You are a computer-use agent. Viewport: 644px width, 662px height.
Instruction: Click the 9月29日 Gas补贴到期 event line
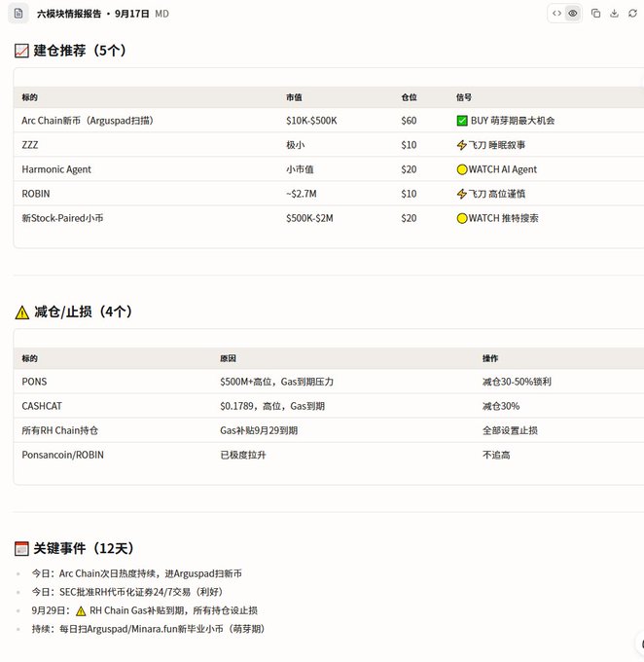[x=144, y=611]
